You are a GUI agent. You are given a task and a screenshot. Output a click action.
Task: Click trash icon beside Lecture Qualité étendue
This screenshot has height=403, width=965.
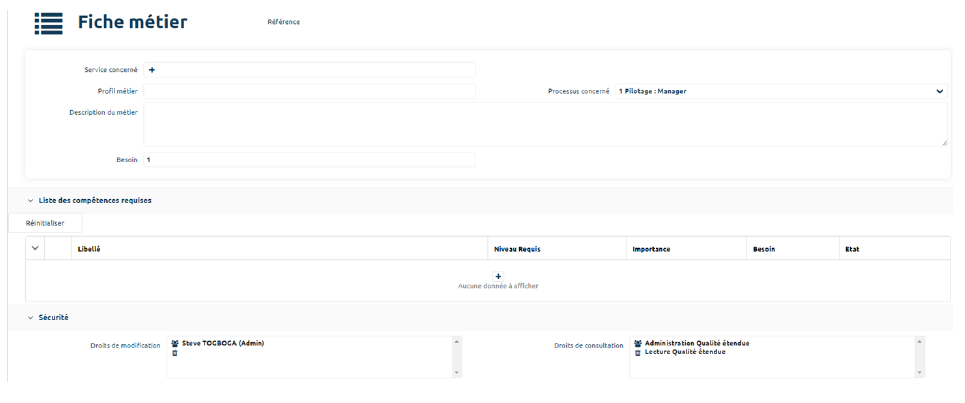(x=638, y=352)
